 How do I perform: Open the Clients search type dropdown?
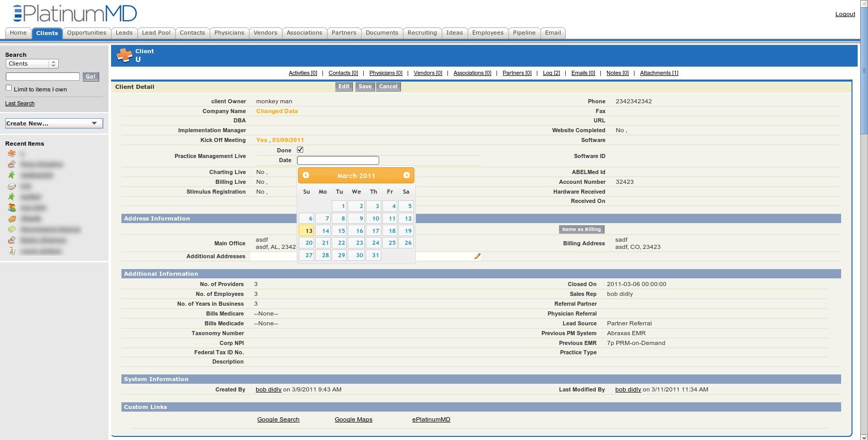(32, 64)
